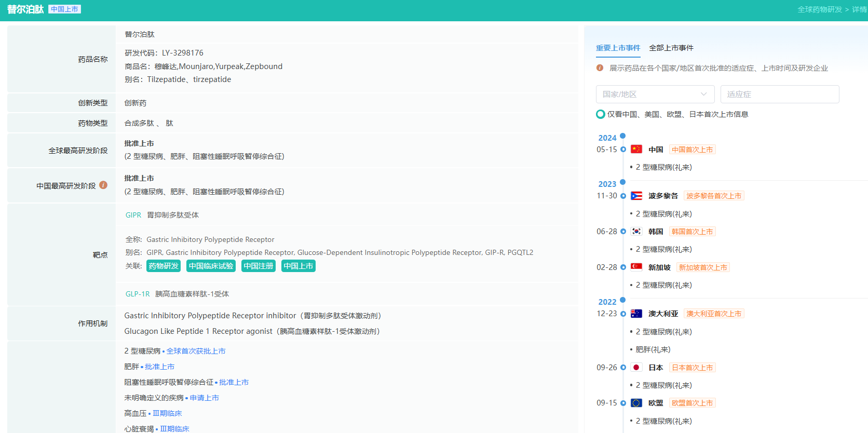Click the 替尔泊肽 page title

(x=25, y=9)
